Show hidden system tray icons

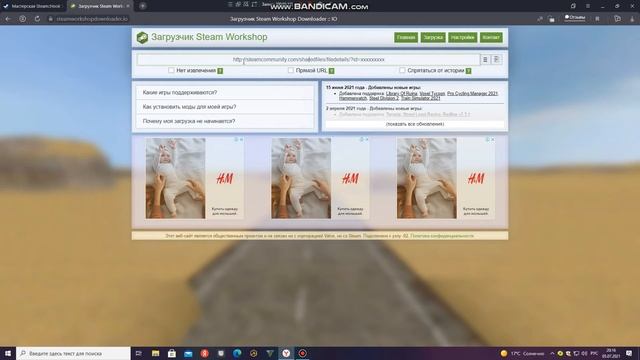[x=552, y=353]
